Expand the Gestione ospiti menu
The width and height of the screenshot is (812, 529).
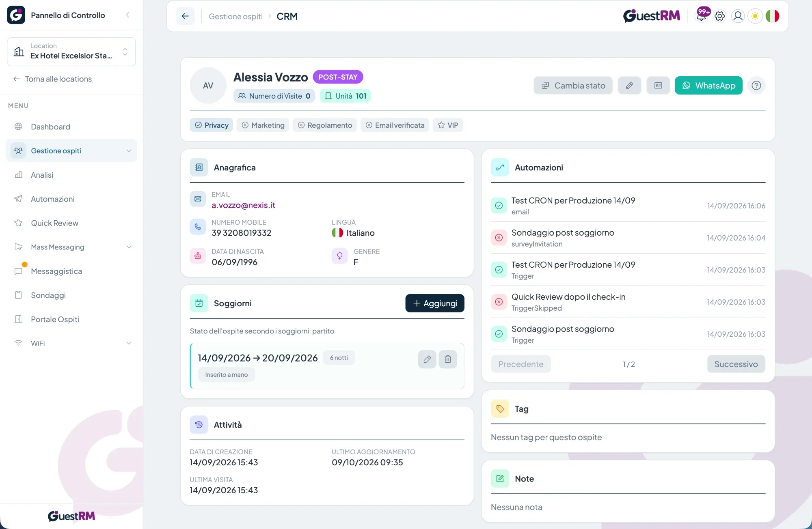tap(71, 151)
